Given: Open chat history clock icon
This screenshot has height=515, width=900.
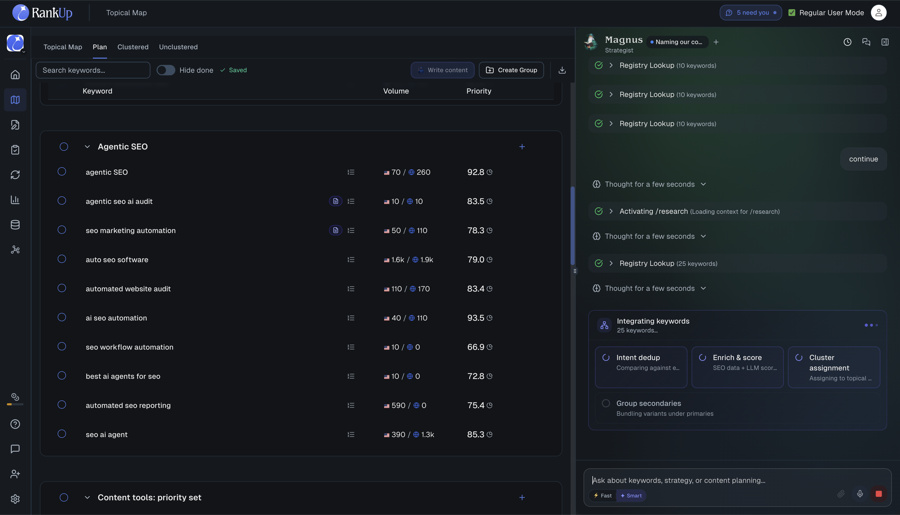Looking at the screenshot, I should (x=847, y=42).
